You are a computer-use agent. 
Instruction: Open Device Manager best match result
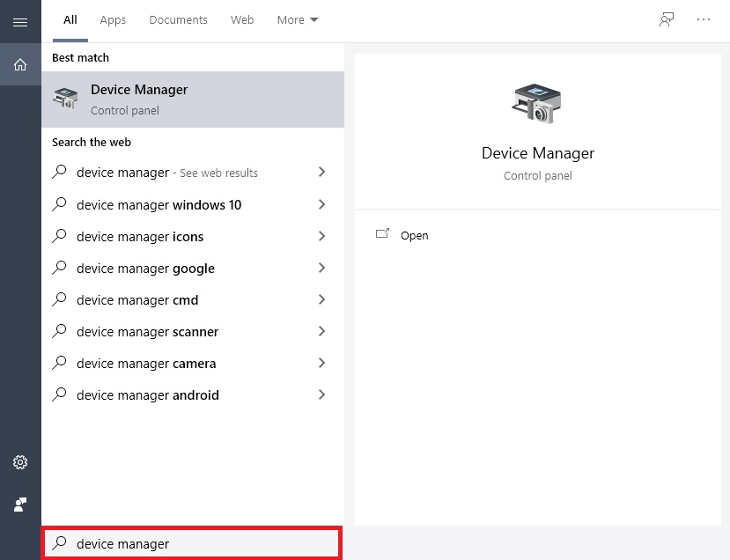(x=192, y=99)
